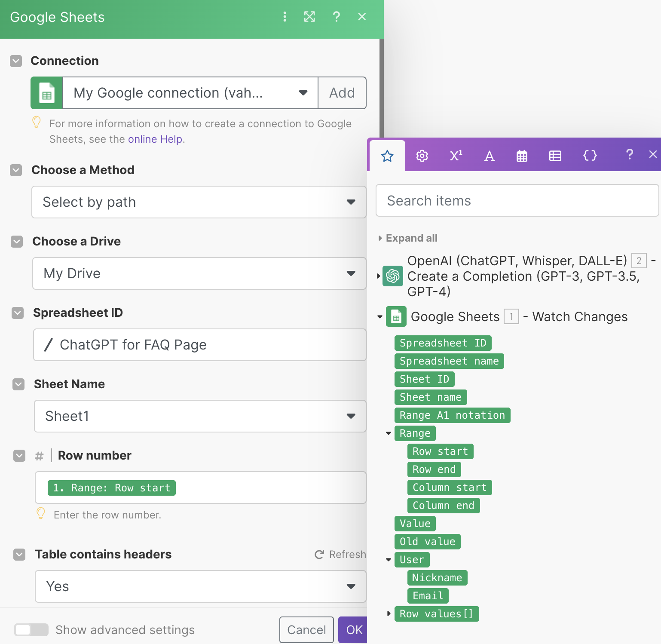Open the math functions tab
This screenshot has width=661, height=644.
tap(456, 156)
